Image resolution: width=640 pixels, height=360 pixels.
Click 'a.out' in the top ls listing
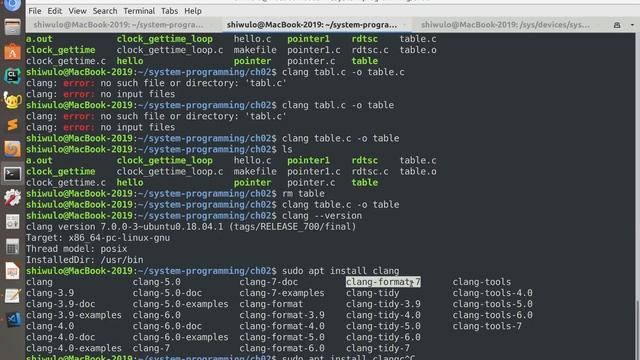click(x=39, y=39)
